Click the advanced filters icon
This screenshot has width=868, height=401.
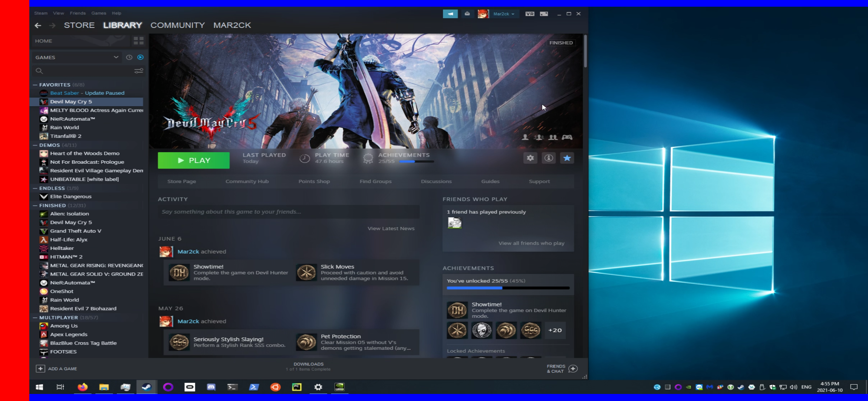138,71
